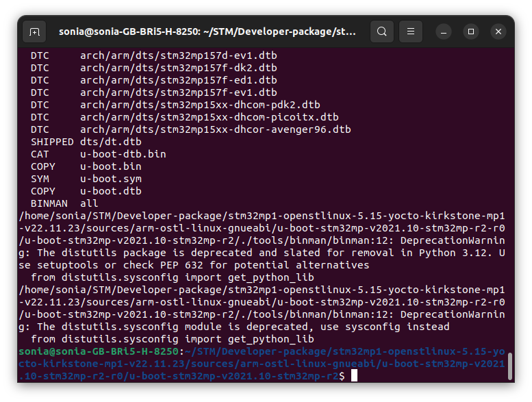532x402 pixels.
Task: Open the terminal hamburger menu
Action: [x=411, y=32]
